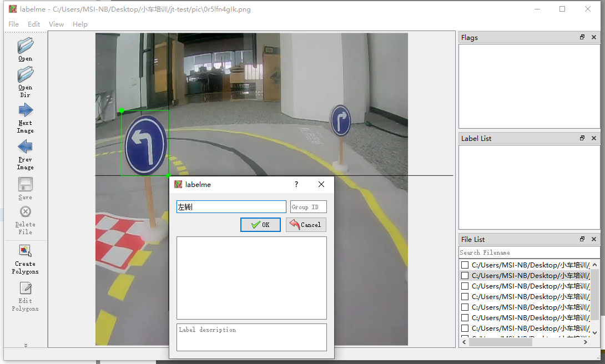Click the Open Dir folder icon

coord(25,74)
